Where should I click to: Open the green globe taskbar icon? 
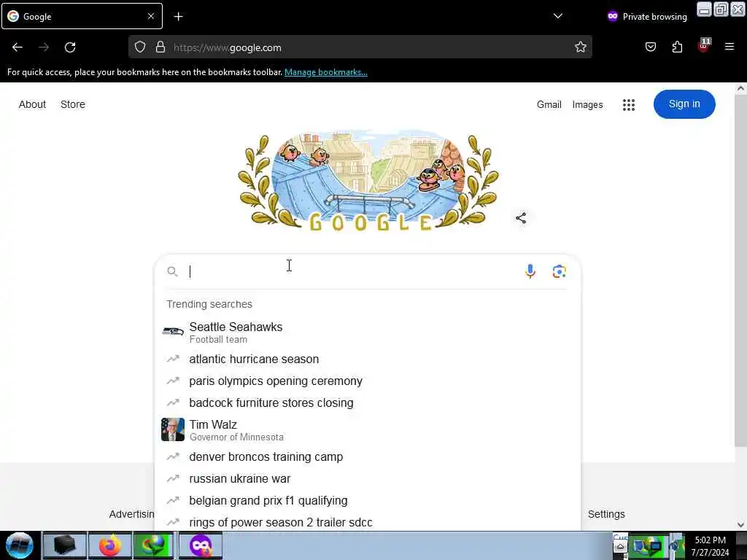tap(155, 545)
